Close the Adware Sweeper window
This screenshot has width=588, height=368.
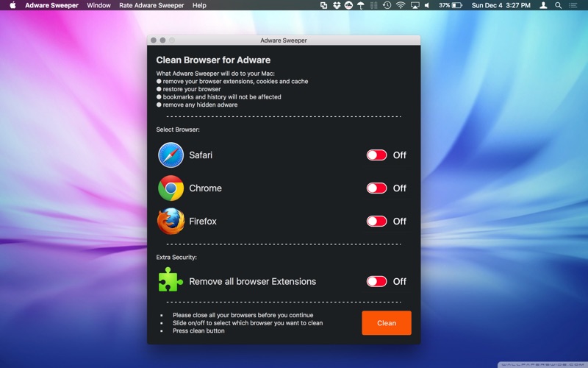(154, 40)
